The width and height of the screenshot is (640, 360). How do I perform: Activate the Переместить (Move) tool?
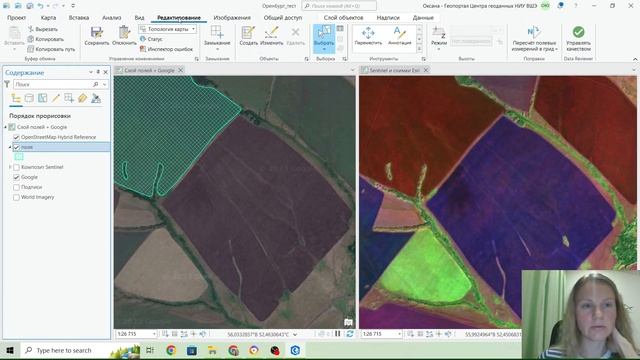click(368, 35)
